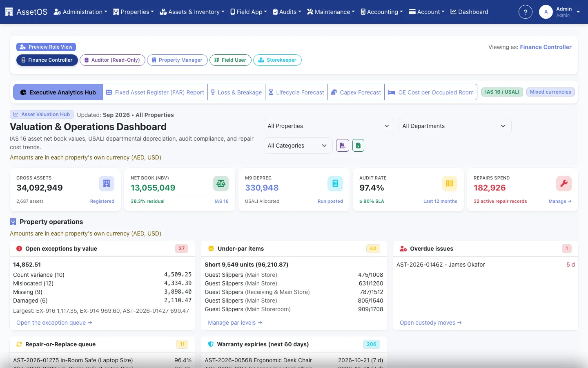
Task: Click the Gross Assets building icon
Action: 107,184
